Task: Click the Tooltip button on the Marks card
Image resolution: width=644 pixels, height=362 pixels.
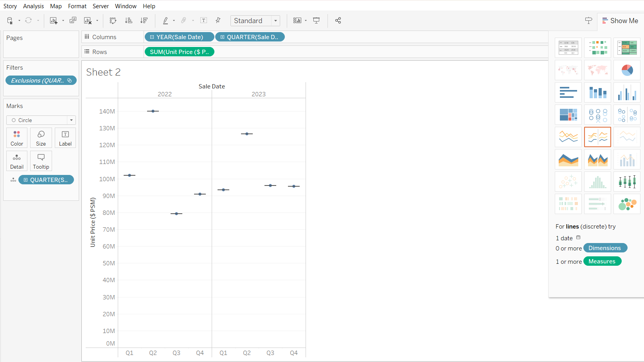Action: [x=41, y=161]
